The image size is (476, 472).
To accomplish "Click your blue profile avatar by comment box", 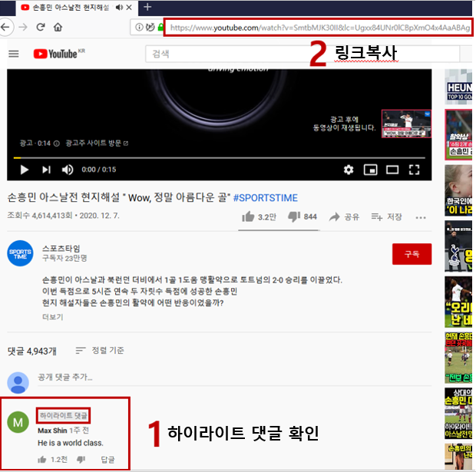I will coord(18,382).
